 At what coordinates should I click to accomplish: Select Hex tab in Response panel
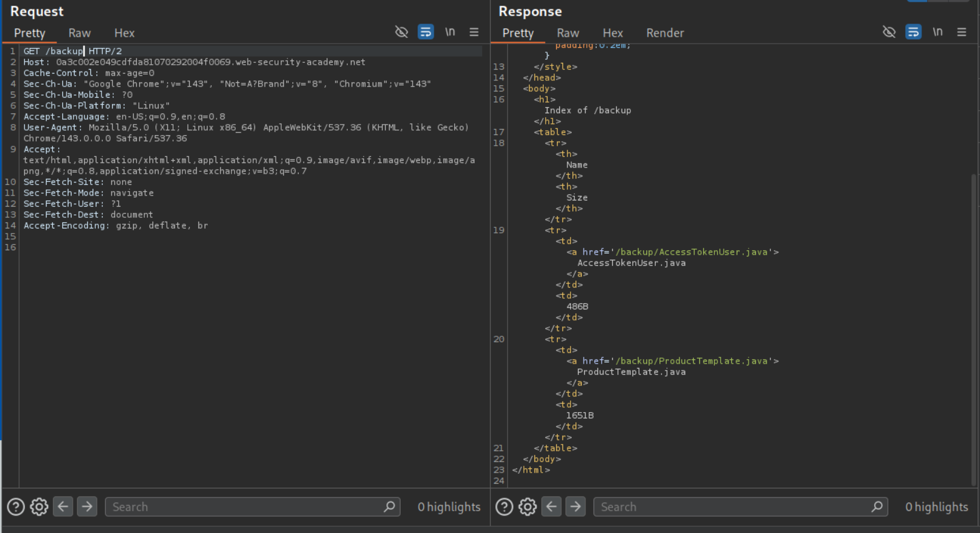612,33
